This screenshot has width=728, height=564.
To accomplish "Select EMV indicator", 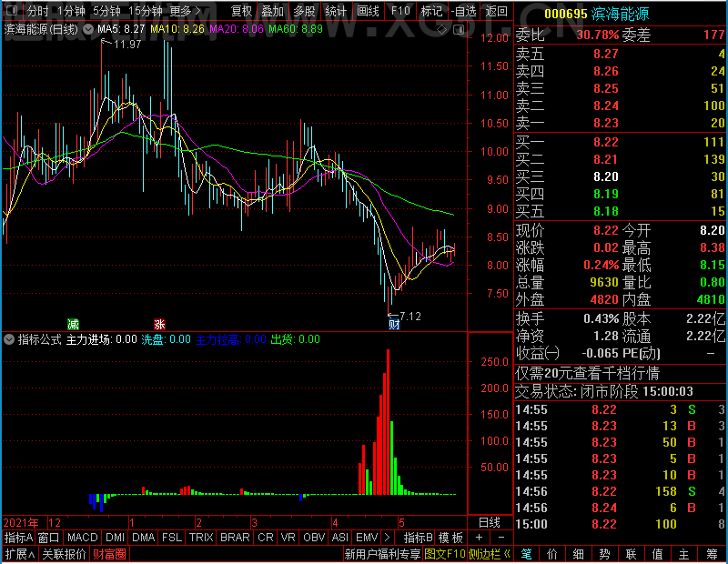I will [x=367, y=538].
